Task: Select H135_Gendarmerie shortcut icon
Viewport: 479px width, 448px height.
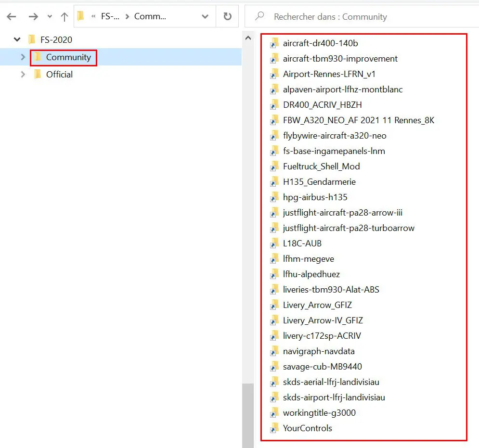Action: point(274,182)
